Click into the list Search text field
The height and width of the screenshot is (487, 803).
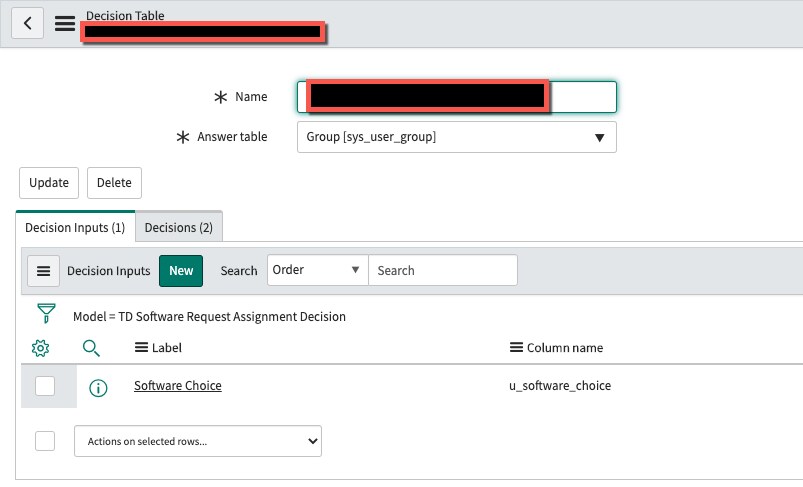point(443,270)
